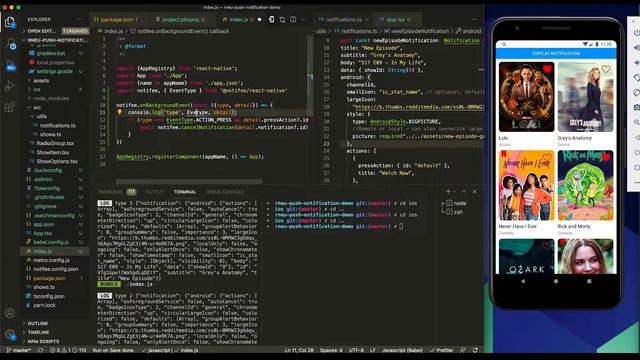The height and width of the screenshot is (360, 640).
Task: Expand the NPM Scripts section
Action: [55, 341]
